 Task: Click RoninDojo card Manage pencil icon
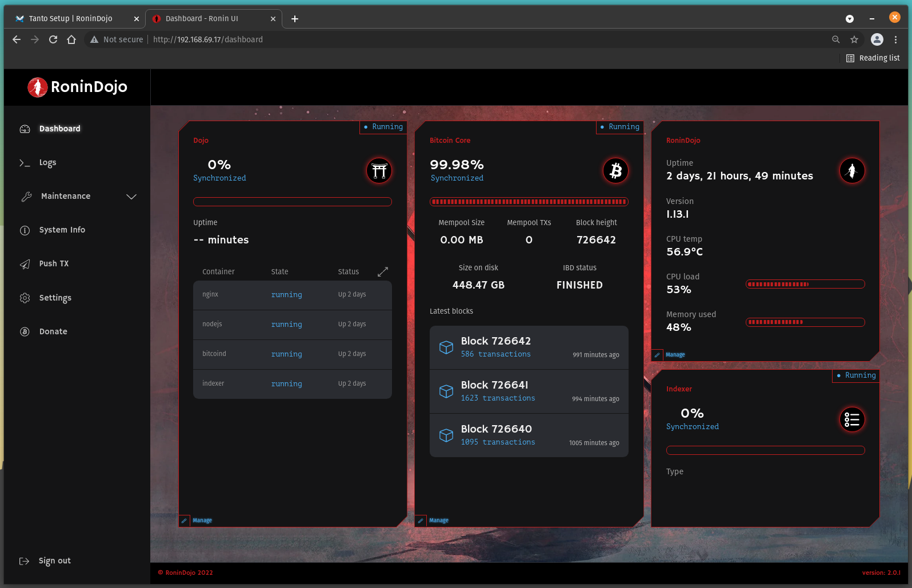coord(657,355)
